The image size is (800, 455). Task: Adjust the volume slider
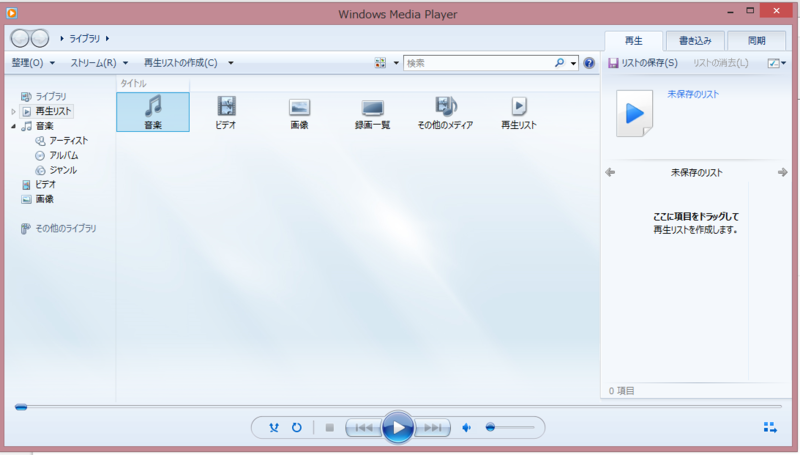click(510, 427)
